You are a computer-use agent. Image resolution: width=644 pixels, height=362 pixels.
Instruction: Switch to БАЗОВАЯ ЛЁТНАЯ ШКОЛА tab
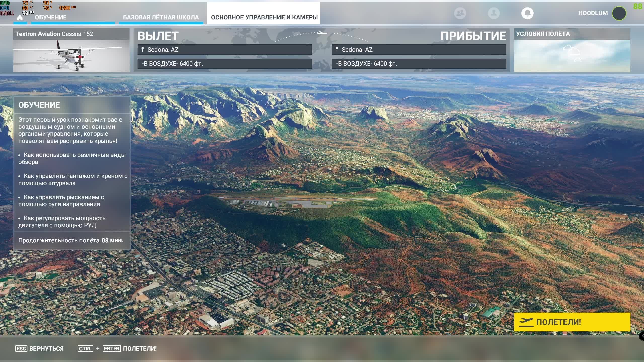click(161, 17)
